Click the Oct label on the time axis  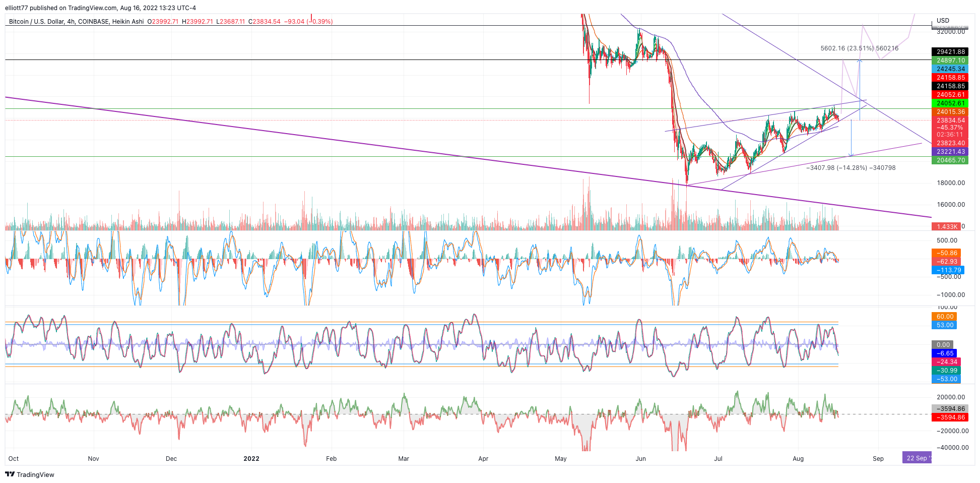click(x=14, y=459)
